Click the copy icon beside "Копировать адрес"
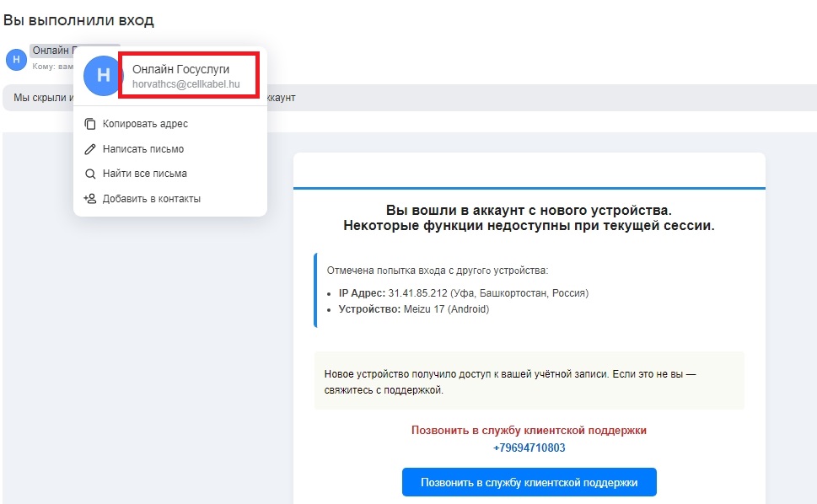The width and height of the screenshot is (817, 504). click(89, 123)
